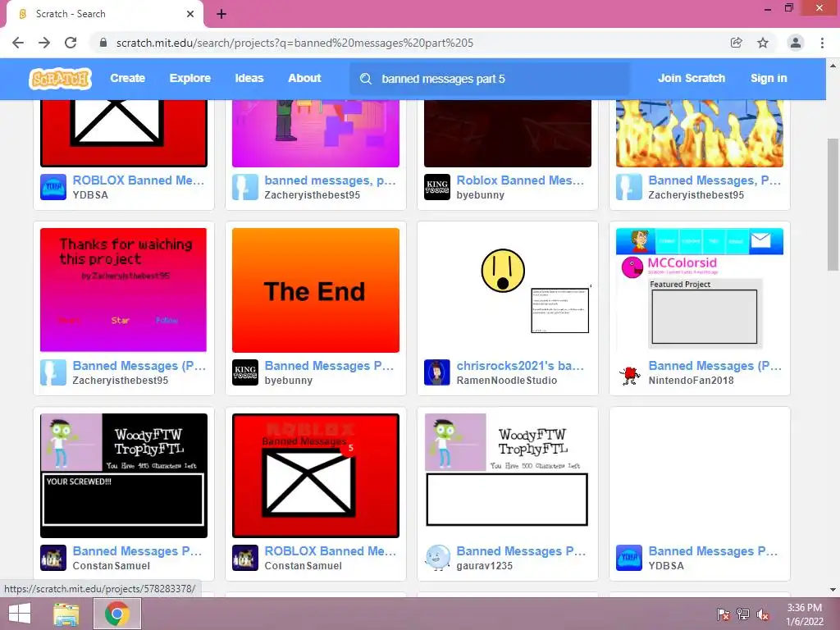Click the gaurav1235 username
This screenshot has height=630, width=840.
coord(484,566)
